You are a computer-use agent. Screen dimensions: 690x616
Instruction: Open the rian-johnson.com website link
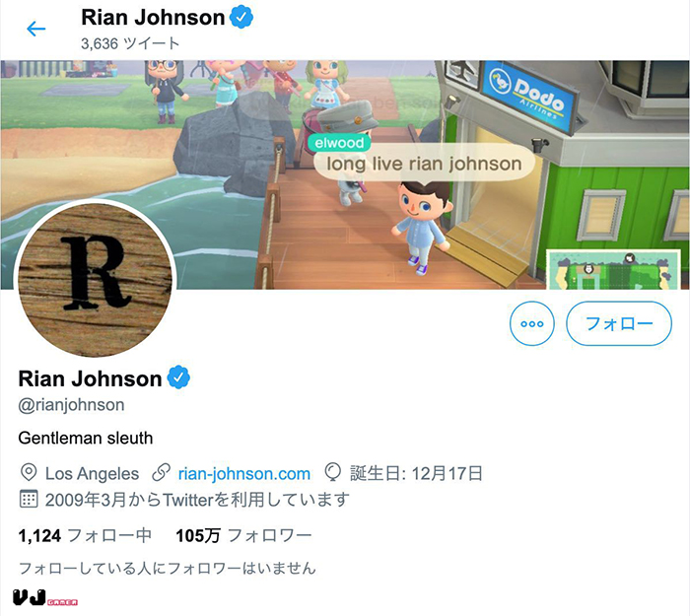tap(244, 474)
